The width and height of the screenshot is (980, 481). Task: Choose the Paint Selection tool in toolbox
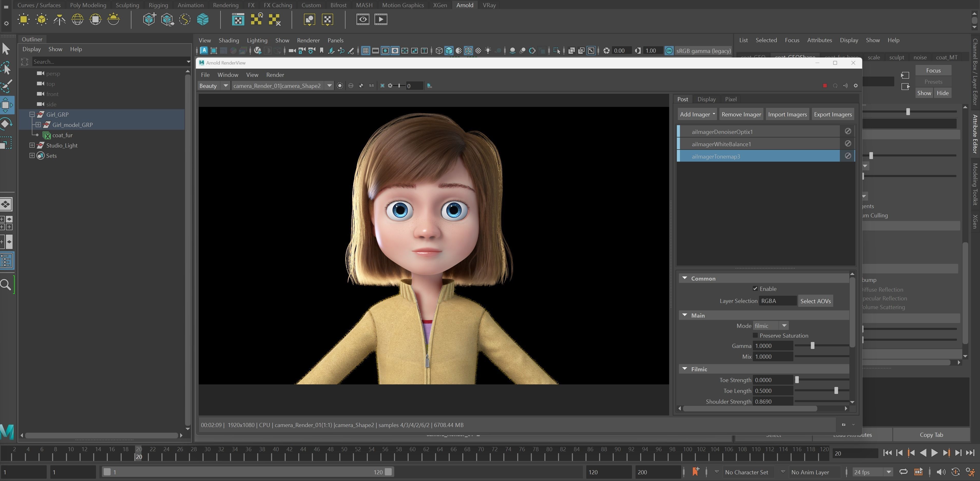pyautogui.click(x=6, y=86)
